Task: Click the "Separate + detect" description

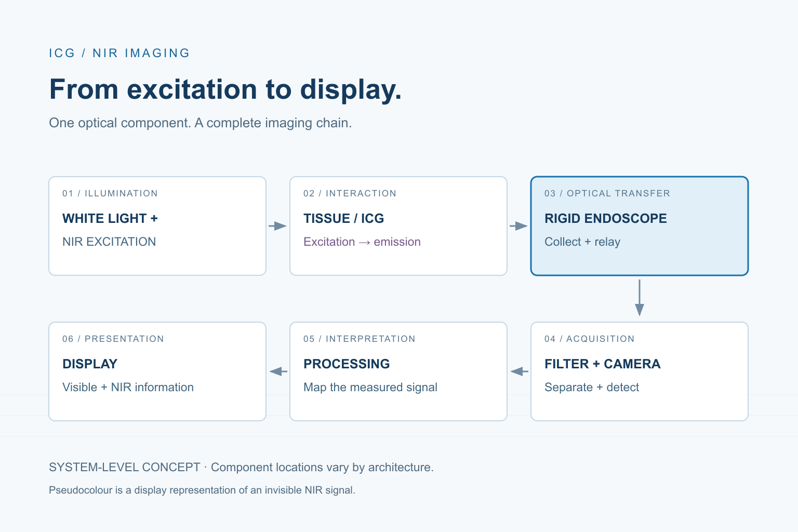Action: [x=592, y=387]
